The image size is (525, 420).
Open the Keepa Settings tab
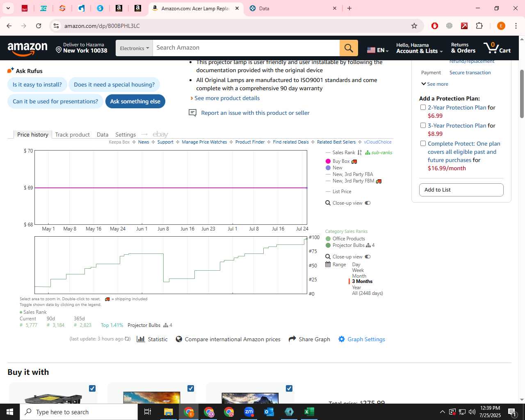pos(126,135)
